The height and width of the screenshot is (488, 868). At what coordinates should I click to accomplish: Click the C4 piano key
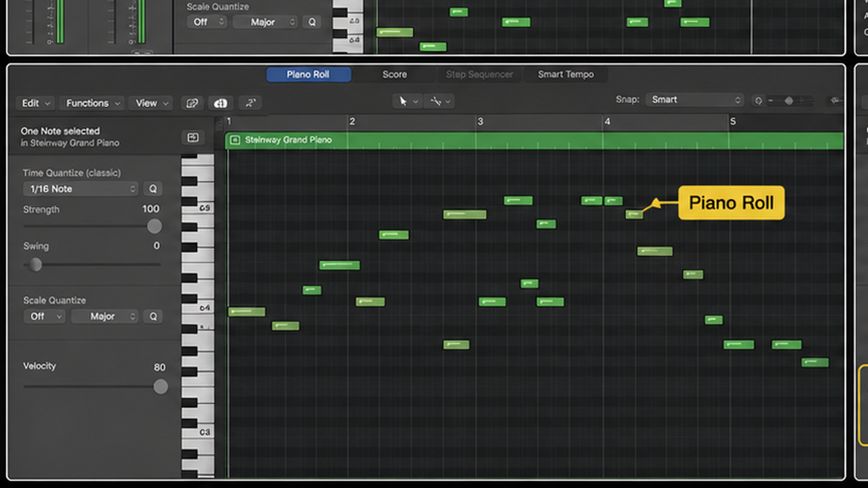198,308
